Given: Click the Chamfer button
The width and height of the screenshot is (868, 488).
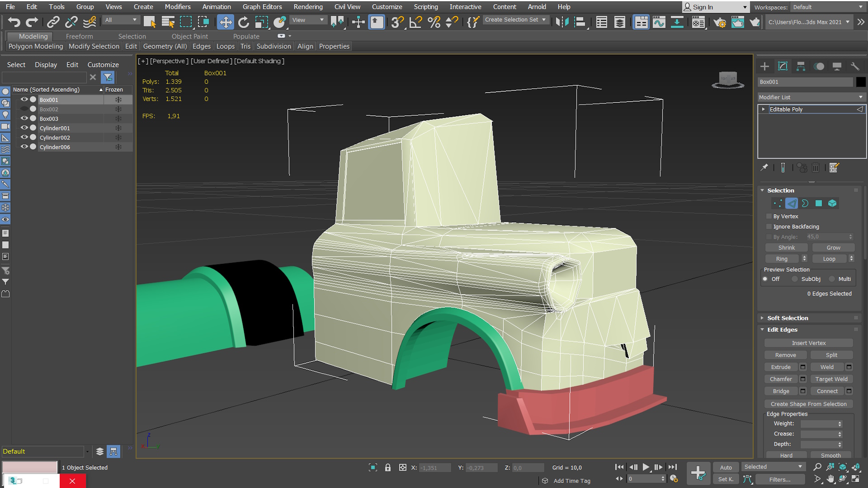Looking at the screenshot, I should pyautogui.click(x=781, y=379).
